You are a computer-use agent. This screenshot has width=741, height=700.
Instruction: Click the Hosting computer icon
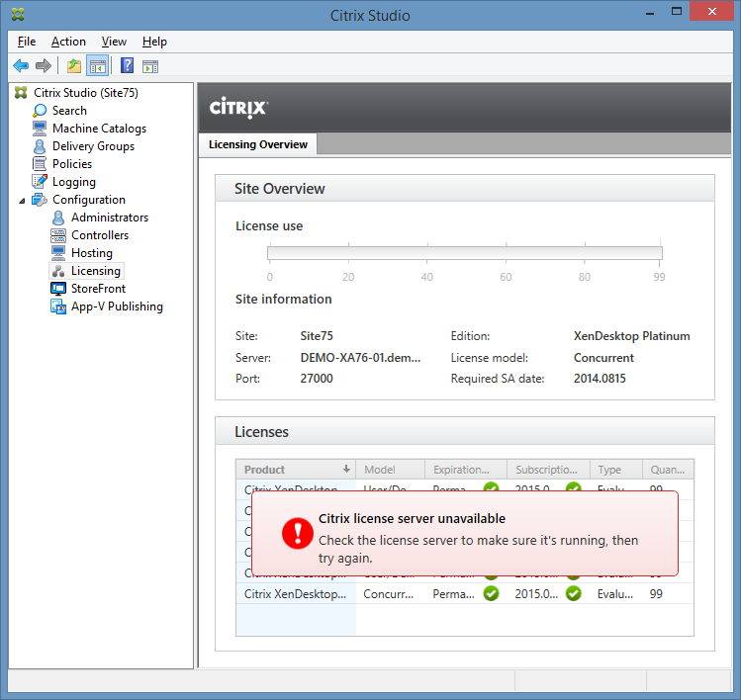point(58,253)
